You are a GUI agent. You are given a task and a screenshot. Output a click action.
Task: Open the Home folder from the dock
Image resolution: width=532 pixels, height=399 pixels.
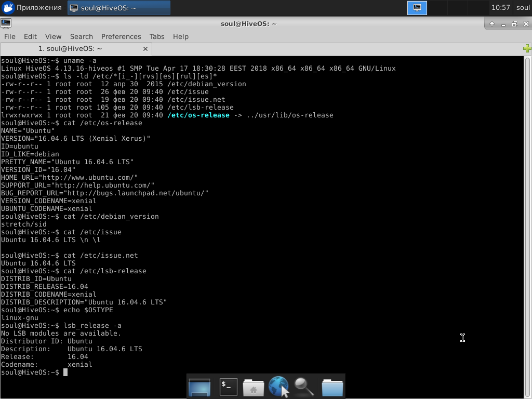[253, 388]
